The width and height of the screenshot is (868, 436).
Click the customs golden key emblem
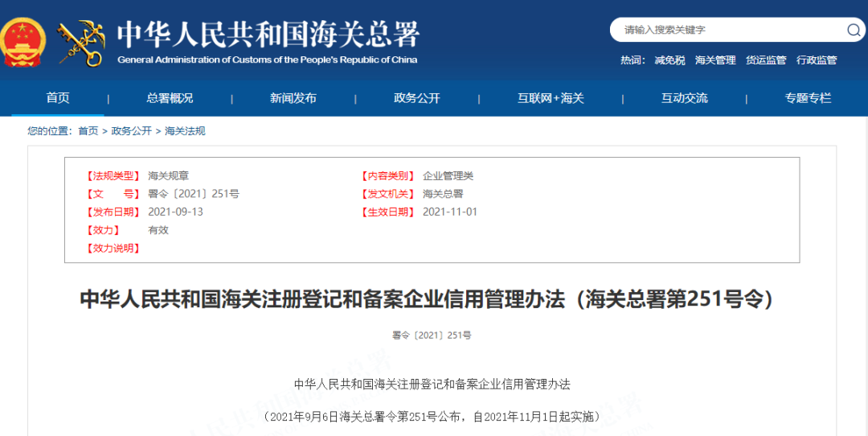(x=81, y=43)
